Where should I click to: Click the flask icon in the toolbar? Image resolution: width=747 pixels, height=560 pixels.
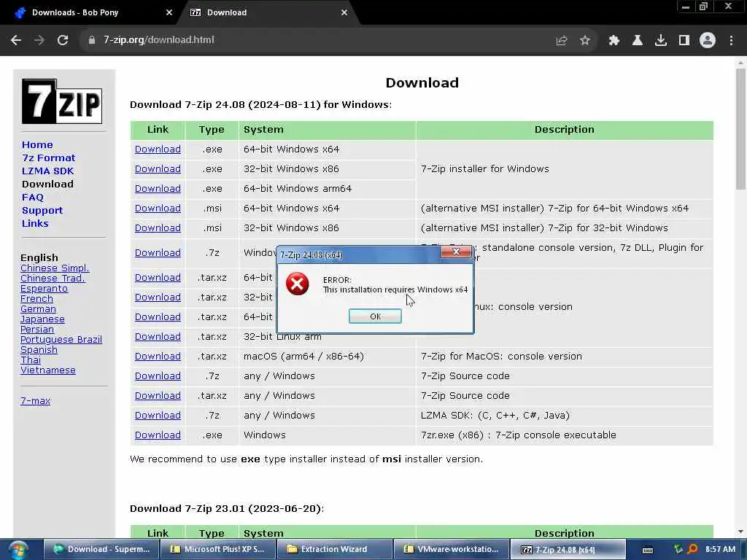tap(638, 41)
